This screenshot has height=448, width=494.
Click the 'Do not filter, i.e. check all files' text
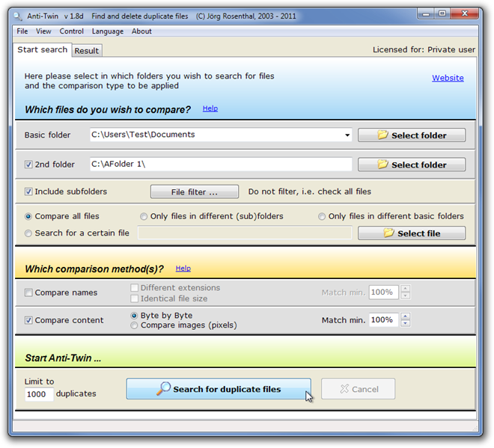pyautogui.click(x=310, y=191)
